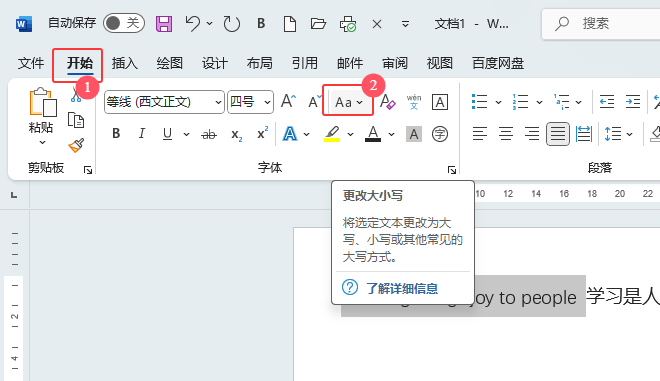660x381 pixels.
Task: Click the print preview icon
Action: coord(348,24)
